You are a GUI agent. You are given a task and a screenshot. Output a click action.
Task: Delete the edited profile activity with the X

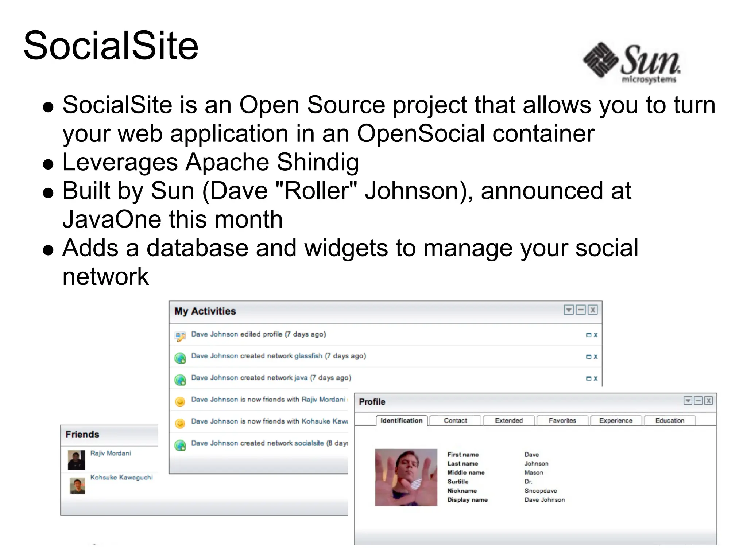595,335
